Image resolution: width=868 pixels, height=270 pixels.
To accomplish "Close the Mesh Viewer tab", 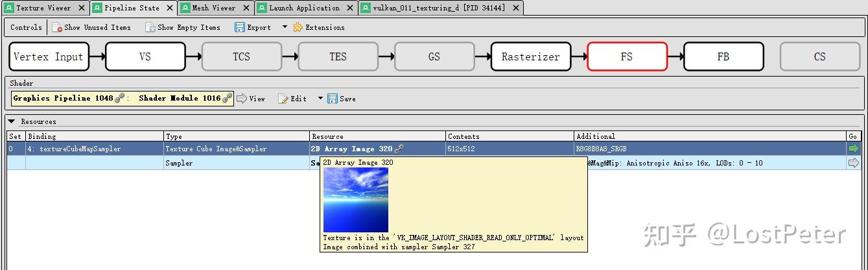I will tap(246, 8).
